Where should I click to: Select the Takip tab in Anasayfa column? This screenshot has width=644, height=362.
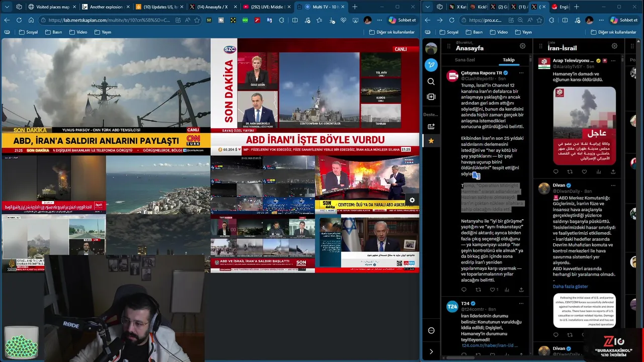tap(509, 60)
